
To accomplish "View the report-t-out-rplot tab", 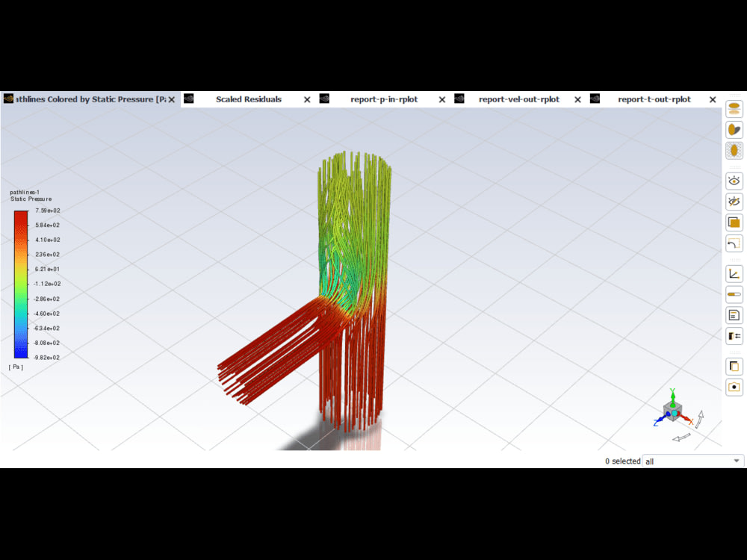I will 654,99.
